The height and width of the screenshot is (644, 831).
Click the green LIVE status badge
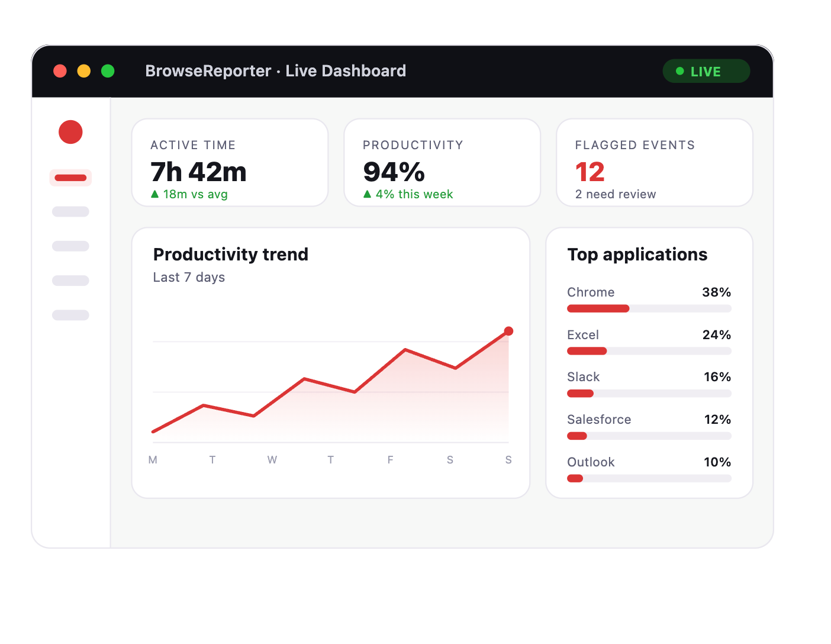coord(706,71)
